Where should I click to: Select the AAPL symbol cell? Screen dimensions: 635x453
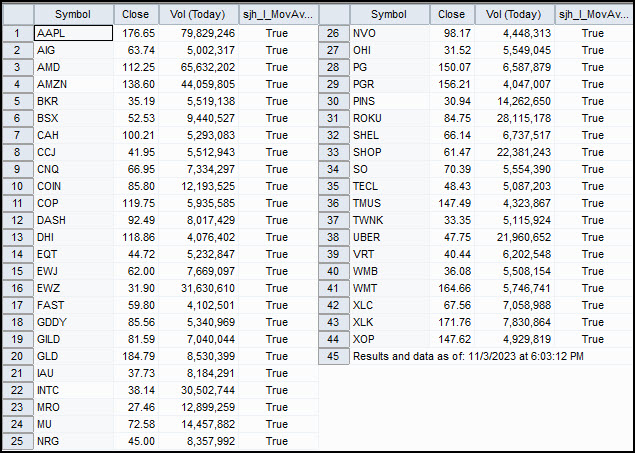74,33
